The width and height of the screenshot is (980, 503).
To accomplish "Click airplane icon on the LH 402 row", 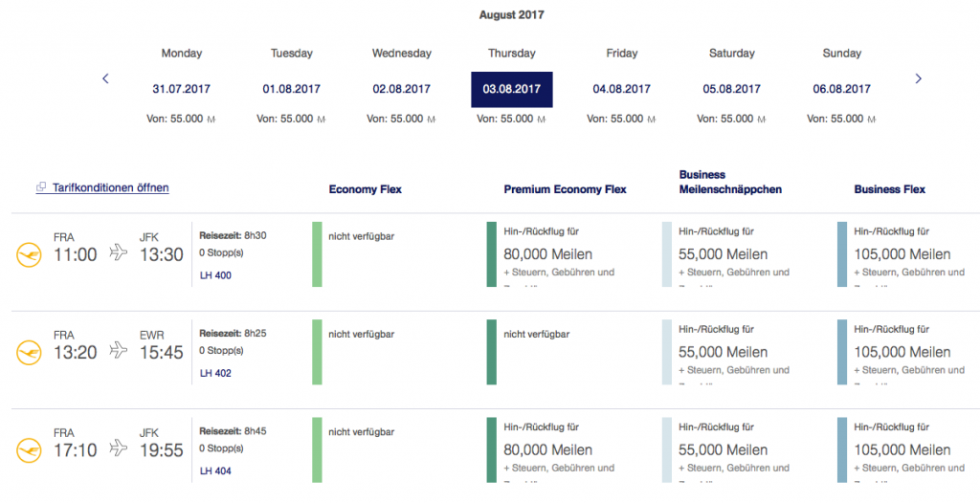I will 119,350.
